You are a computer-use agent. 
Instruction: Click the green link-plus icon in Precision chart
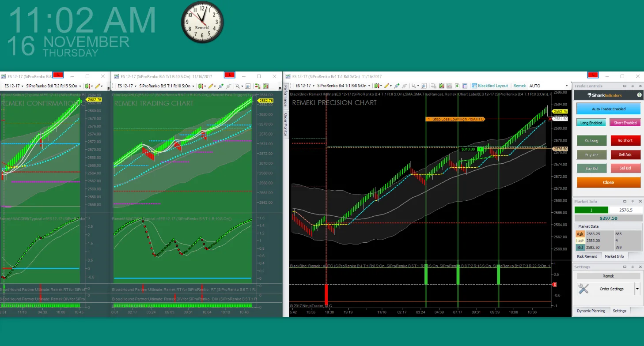[x=397, y=86]
